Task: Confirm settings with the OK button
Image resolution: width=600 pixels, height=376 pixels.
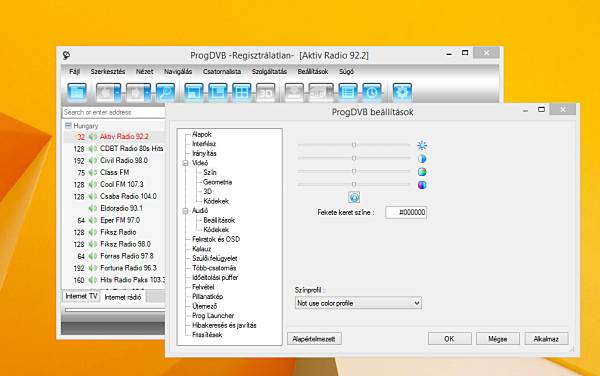Action: pyautogui.click(x=449, y=339)
